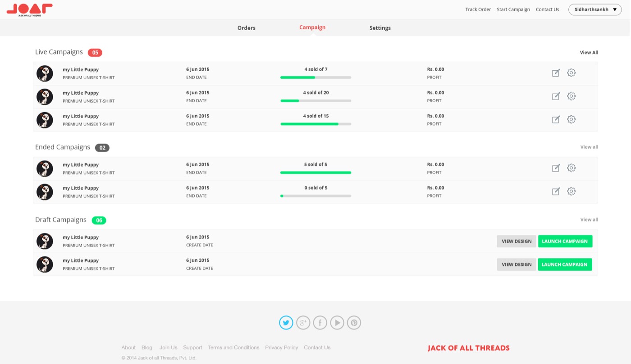This screenshot has height=364, width=631.
Task: View all Ended Campaigns
Action: [x=589, y=147]
